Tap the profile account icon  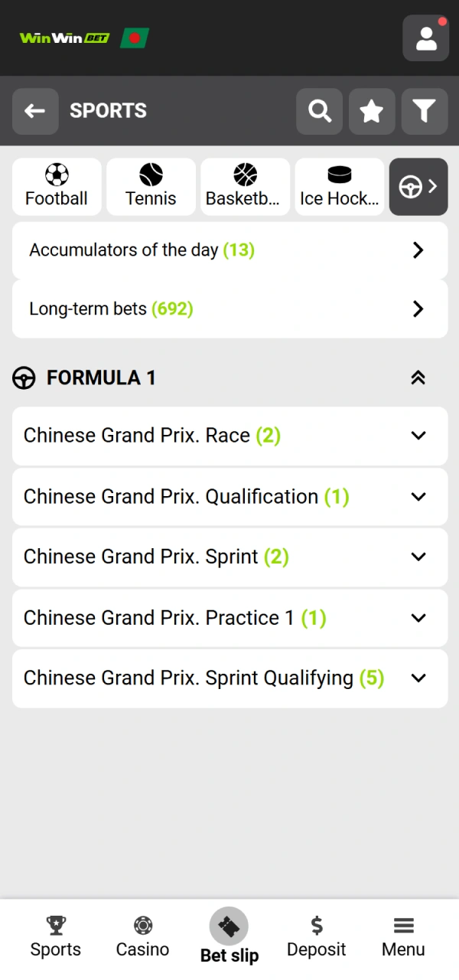tap(425, 38)
